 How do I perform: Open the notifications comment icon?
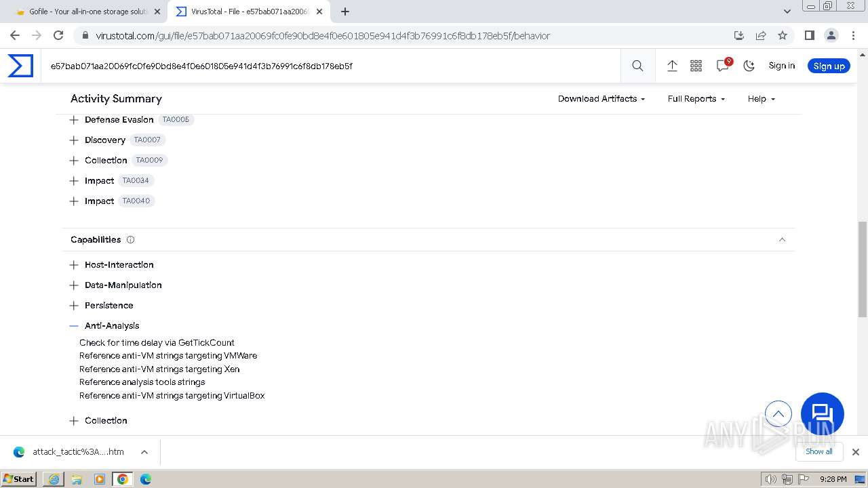pyautogui.click(x=723, y=65)
